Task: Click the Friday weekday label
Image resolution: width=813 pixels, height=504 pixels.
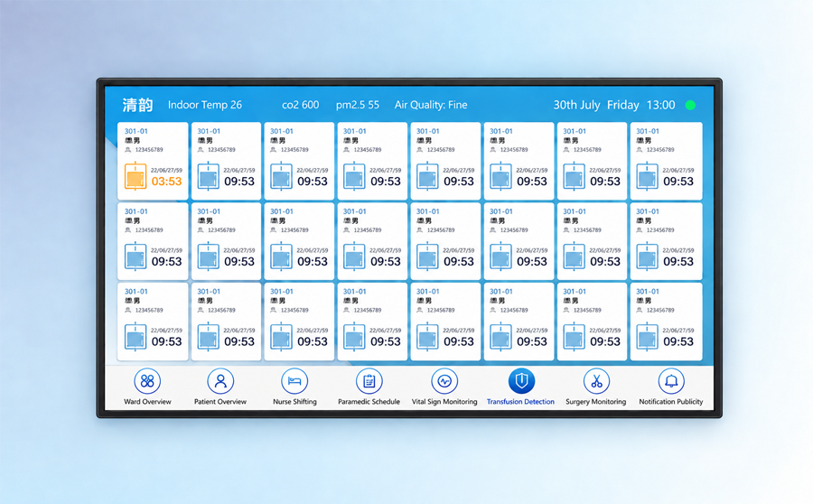Action: (622, 105)
